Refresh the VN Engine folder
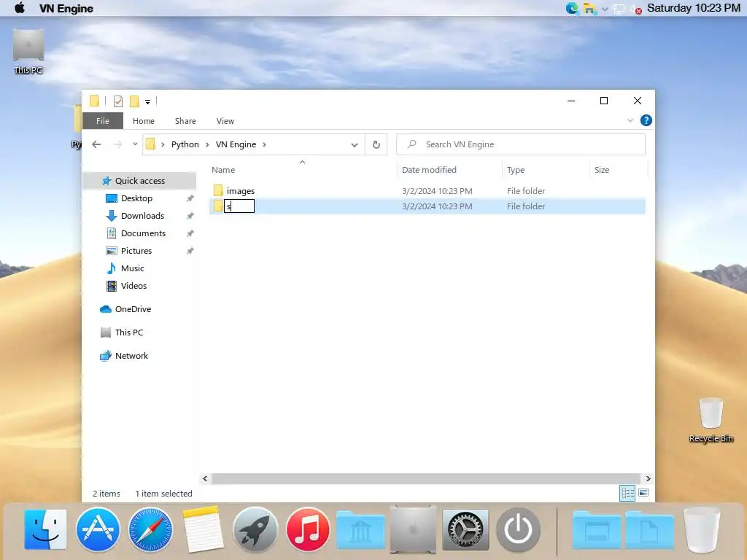Viewport: 747px width, 560px height. point(376,144)
